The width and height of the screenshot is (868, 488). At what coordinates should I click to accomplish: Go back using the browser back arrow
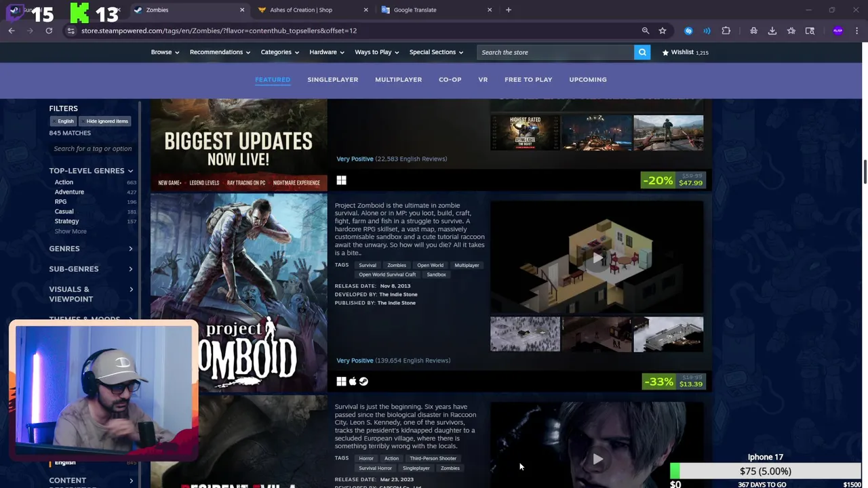click(x=12, y=30)
